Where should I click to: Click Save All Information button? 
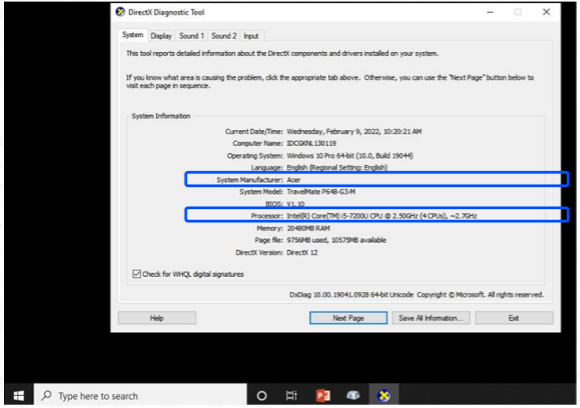click(x=431, y=318)
